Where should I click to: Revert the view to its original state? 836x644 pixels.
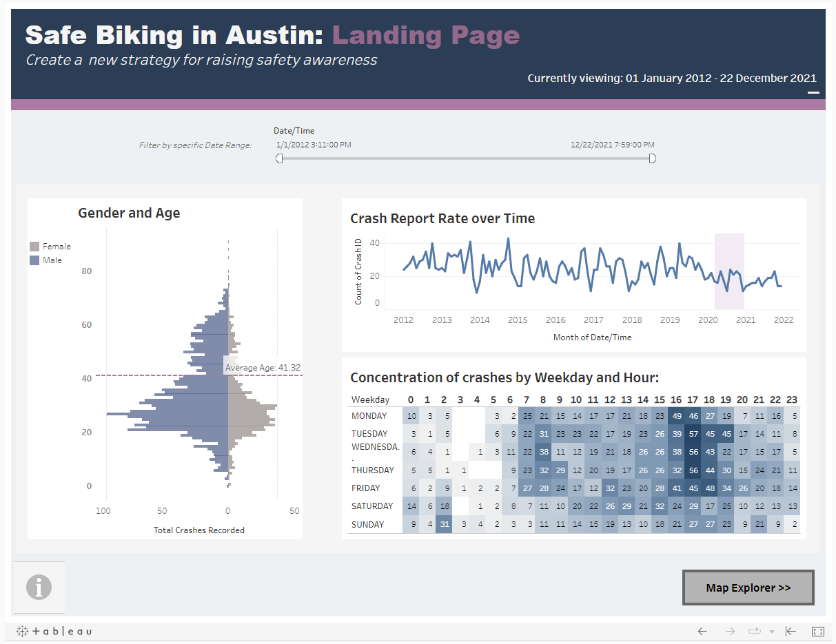(x=791, y=631)
